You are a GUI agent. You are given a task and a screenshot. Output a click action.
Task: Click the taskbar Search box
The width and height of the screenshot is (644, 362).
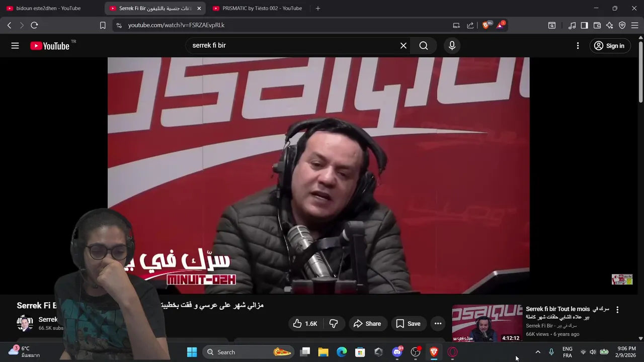tap(249, 352)
